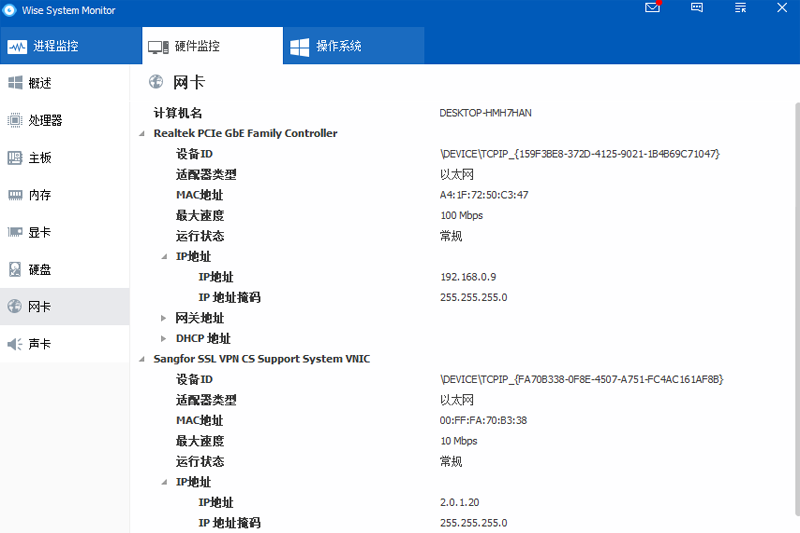Select the 处理器 processor icon in sidebar
The height and width of the screenshot is (533, 800).
[15, 120]
